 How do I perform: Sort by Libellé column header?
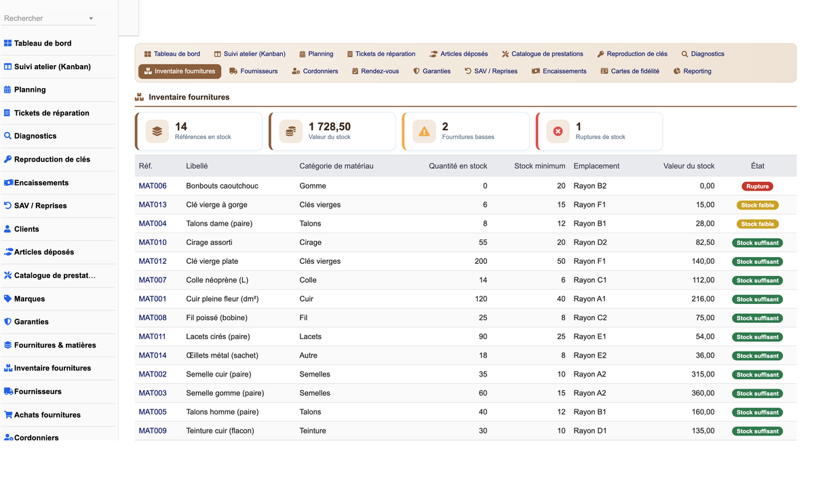197,166
